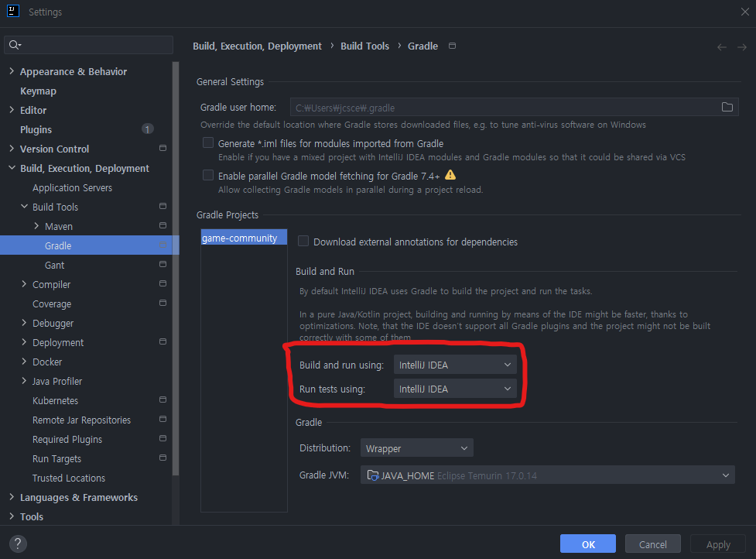Viewport: 756px width, 559px height.
Task: Click project-level marker on Run Targets row
Action: coord(163,458)
